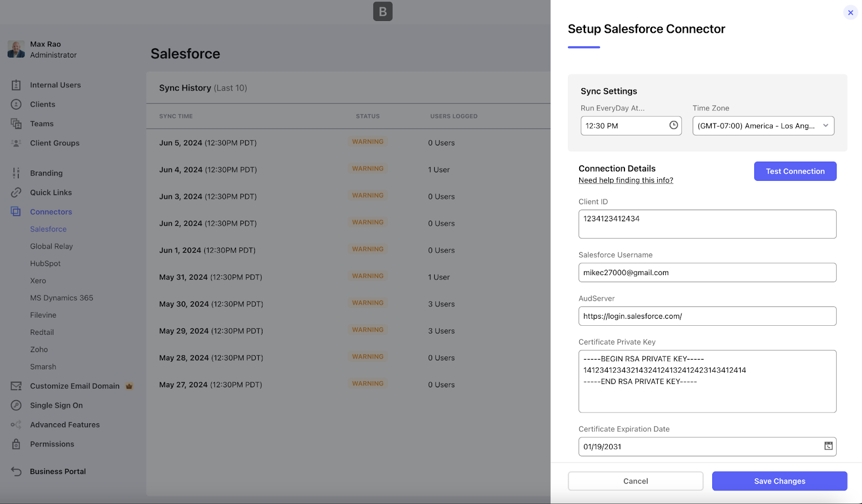
Task: Click the Permissions lock icon
Action: tap(16, 444)
